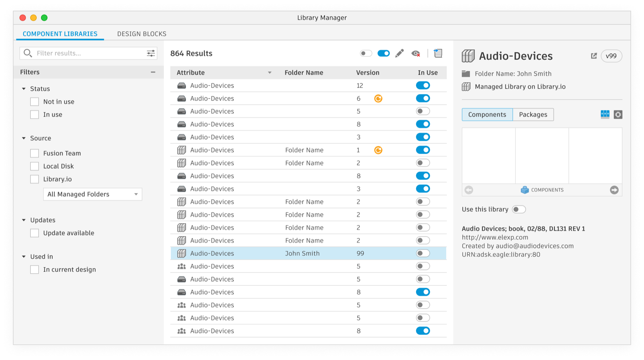644x360 pixels.
Task: Toggle In Use for John Smith row
Action: (x=423, y=253)
